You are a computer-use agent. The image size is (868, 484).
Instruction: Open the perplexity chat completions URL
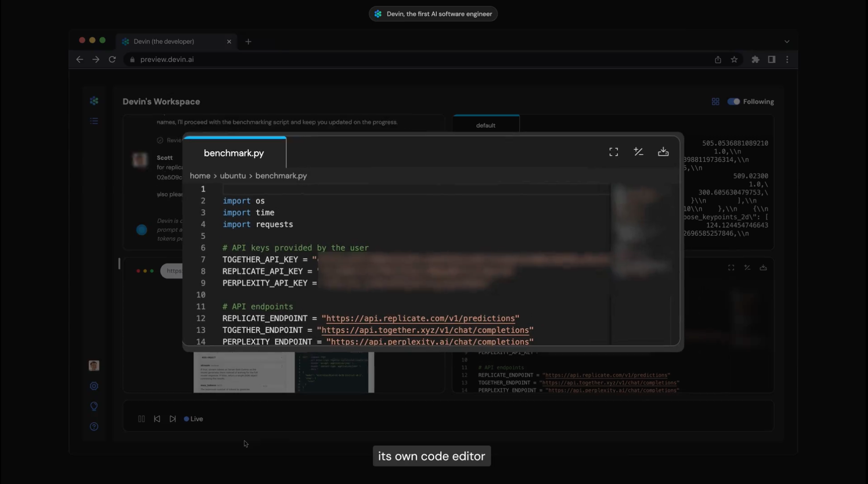point(430,341)
